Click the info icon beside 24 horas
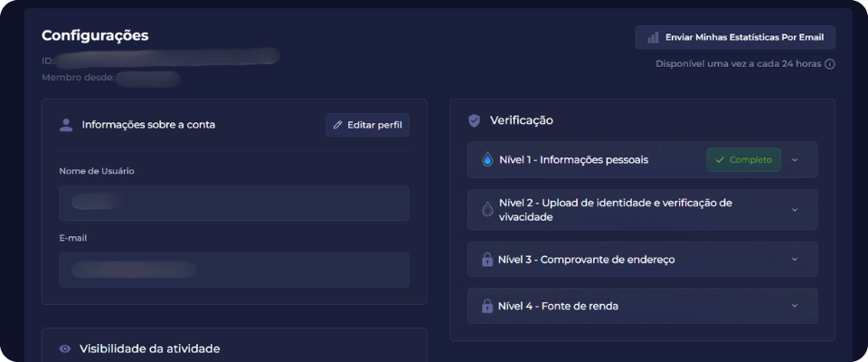The height and width of the screenshot is (362, 868). pos(829,63)
